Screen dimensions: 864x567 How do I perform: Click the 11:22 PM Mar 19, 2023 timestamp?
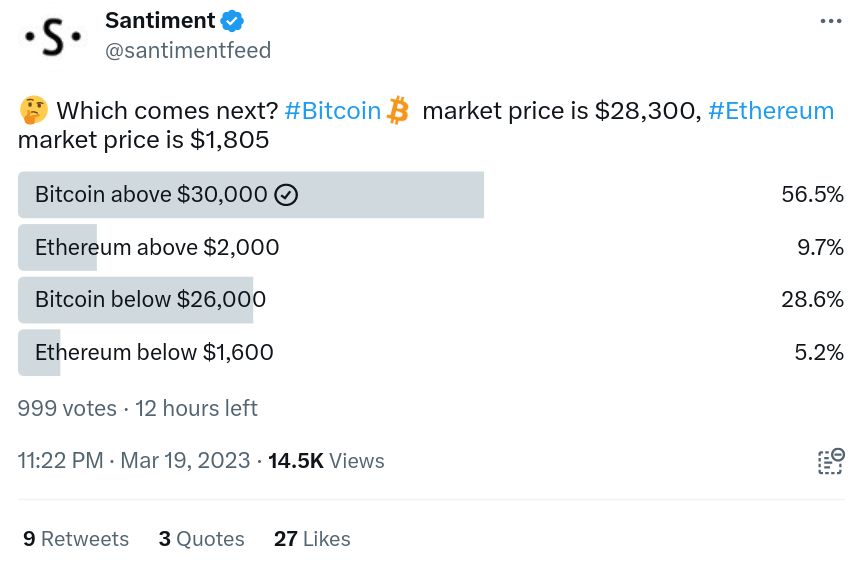[134, 461]
